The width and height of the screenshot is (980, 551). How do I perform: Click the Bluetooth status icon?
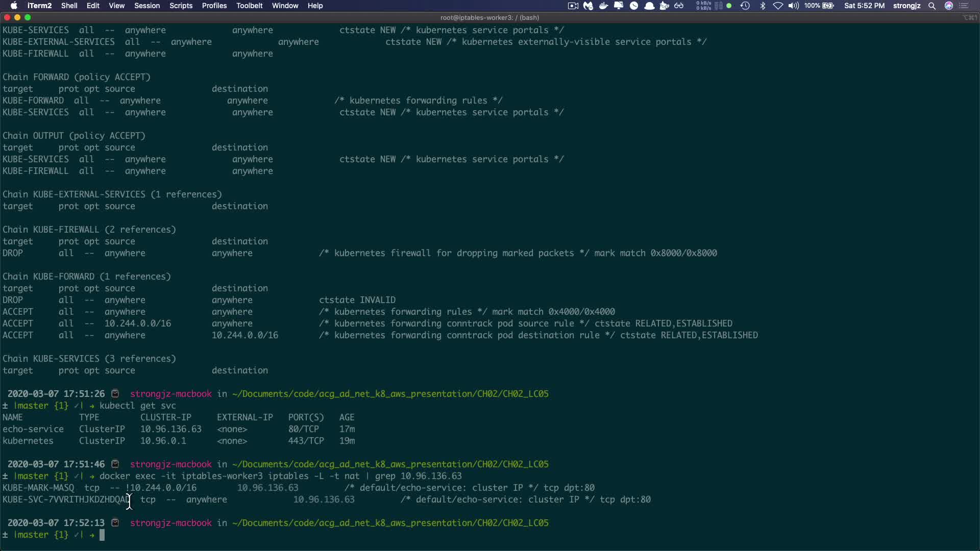763,6
